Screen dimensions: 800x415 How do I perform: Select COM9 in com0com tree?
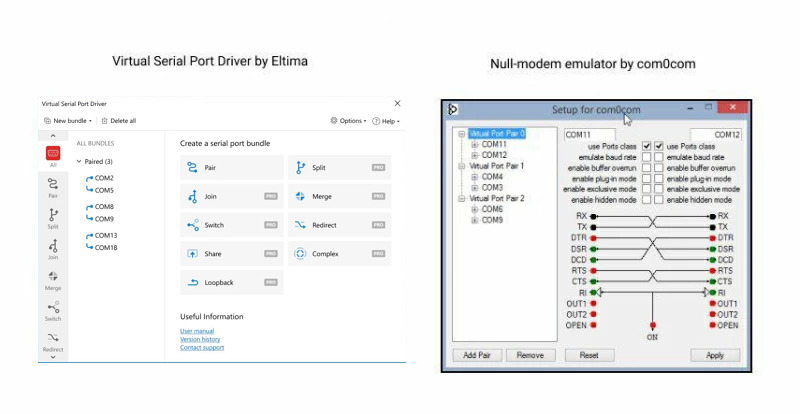tap(492, 220)
